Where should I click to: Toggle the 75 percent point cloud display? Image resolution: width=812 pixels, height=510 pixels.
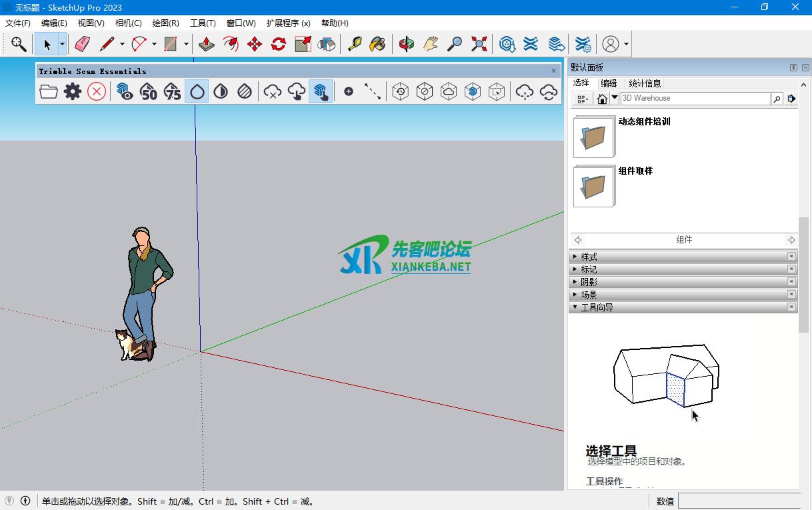coord(173,91)
